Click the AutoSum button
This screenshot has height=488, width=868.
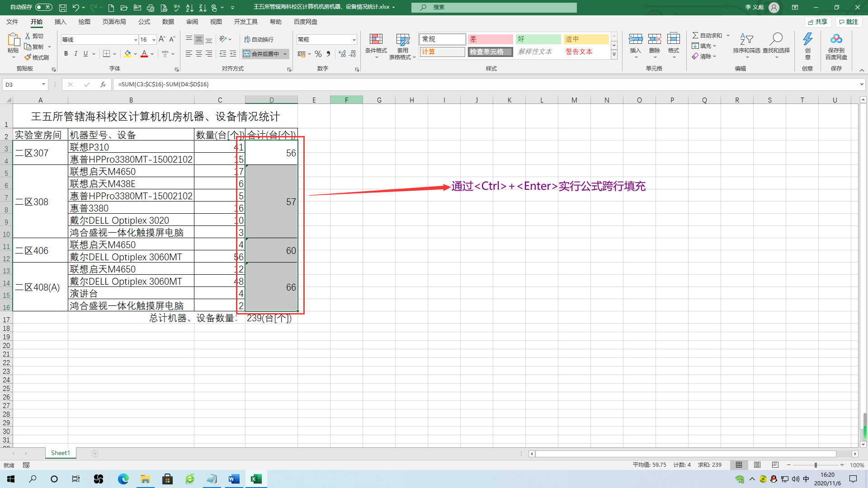pyautogui.click(x=707, y=35)
